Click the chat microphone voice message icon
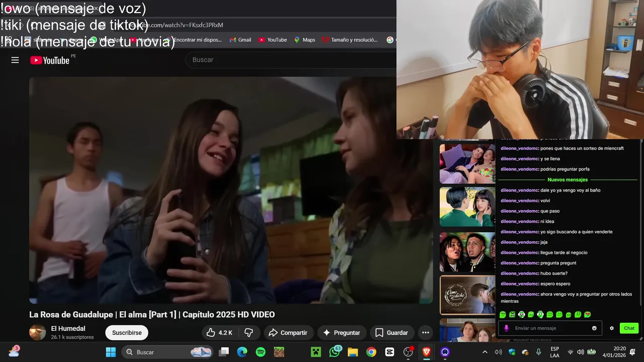Image resolution: width=644 pixels, height=362 pixels. [506, 328]
